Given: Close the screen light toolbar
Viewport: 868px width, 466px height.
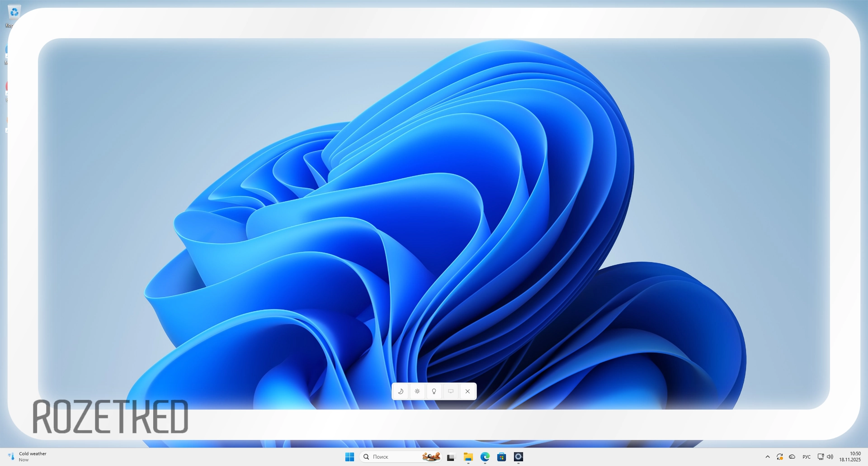Looking at the screenshot, I should (x=467, y=391).
